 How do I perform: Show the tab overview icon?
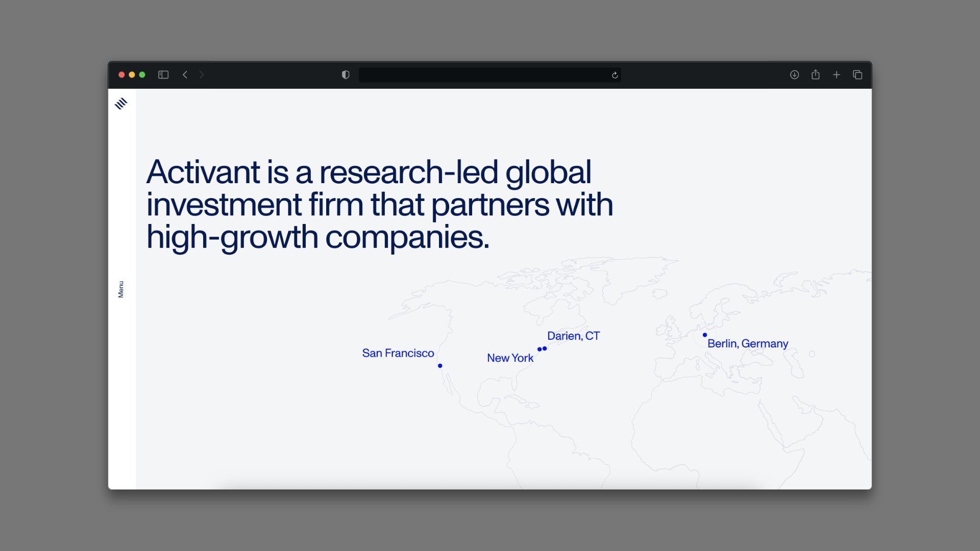pyautogui.click(x=857, y=75)
